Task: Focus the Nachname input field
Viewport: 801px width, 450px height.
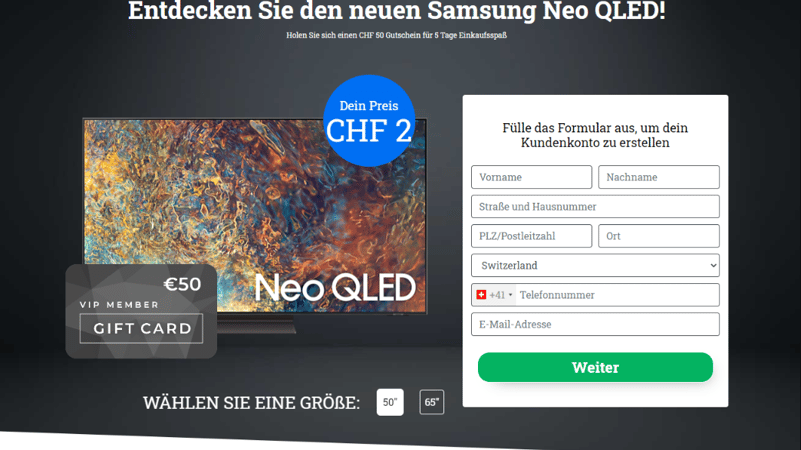Action: (x=658, y=177)
